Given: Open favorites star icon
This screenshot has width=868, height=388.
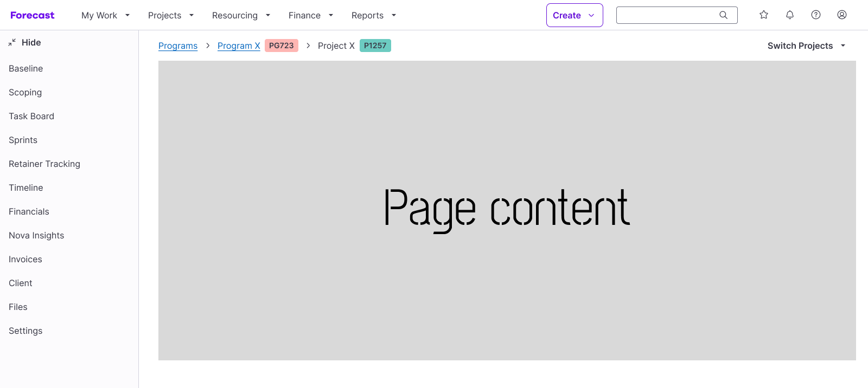Looking at the screenshot, I should 764,15.
